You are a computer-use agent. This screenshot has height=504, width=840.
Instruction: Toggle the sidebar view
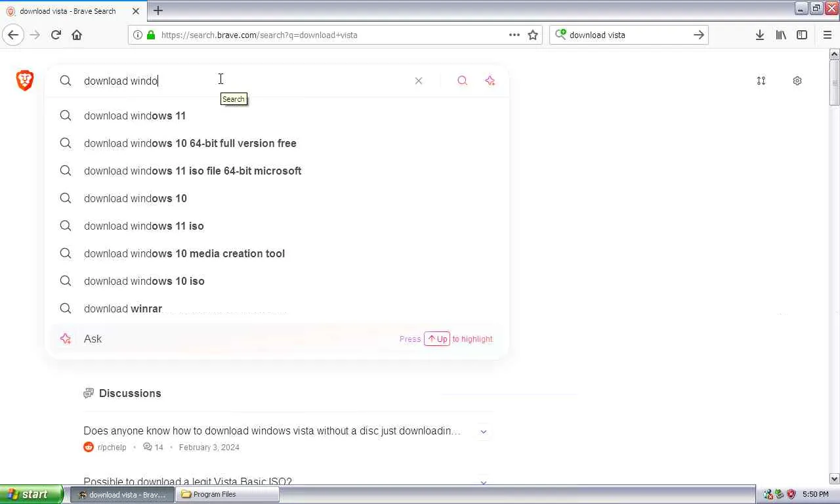point(802,35)
